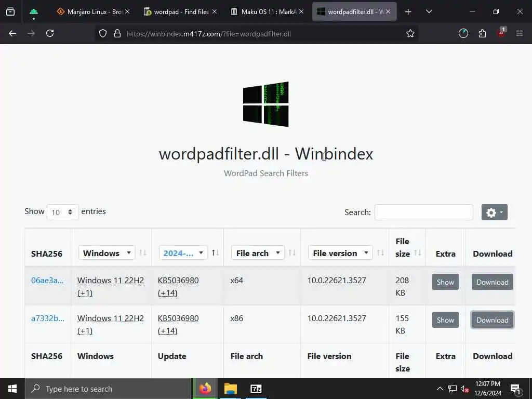The image size is (532, 399).
Task: Sort by the update column arrows
Action: (215, 253)
